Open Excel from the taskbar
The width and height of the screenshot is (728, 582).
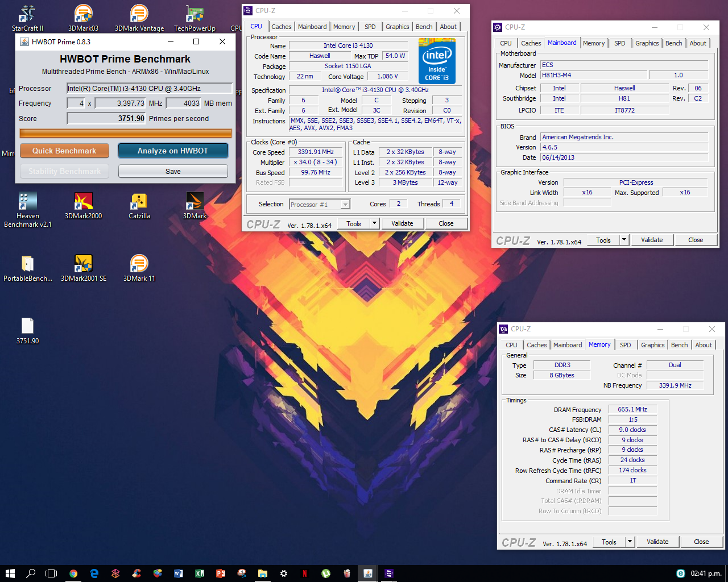[x=200, y=573]
